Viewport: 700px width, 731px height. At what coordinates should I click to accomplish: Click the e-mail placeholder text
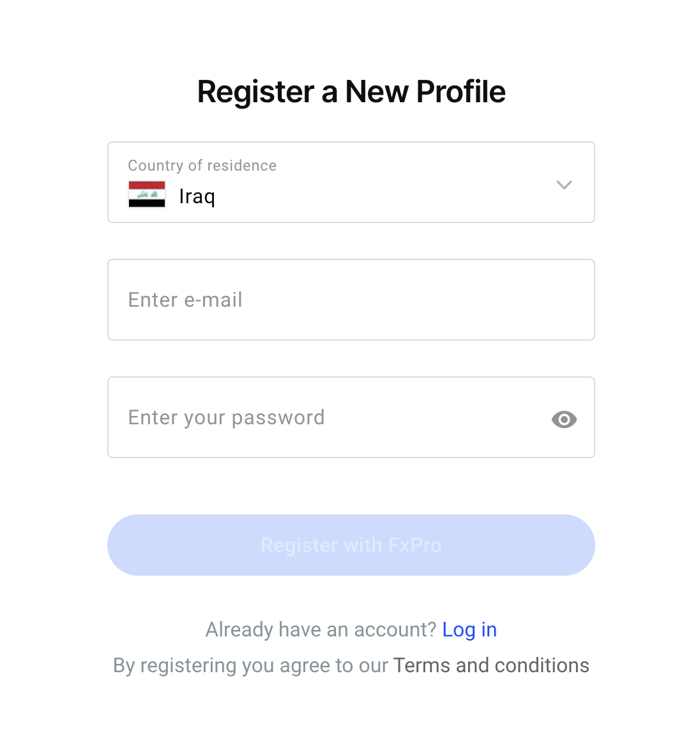[x=185, y=300]
